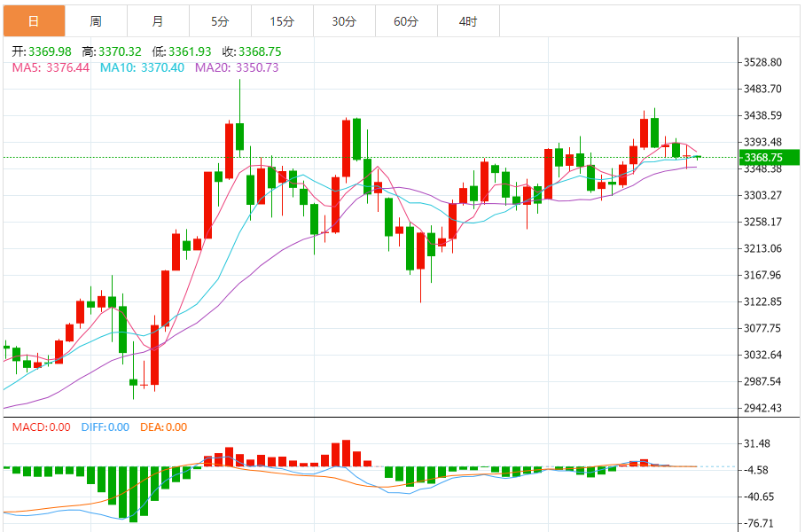Click the 3483.70 price axis label

[x=763, y=89]
